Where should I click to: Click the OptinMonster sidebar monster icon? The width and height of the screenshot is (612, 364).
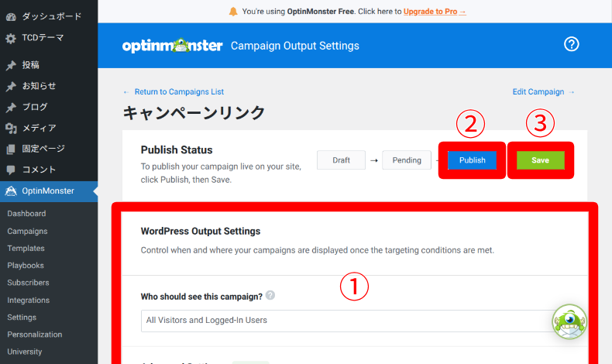click(x=11, y=191)
